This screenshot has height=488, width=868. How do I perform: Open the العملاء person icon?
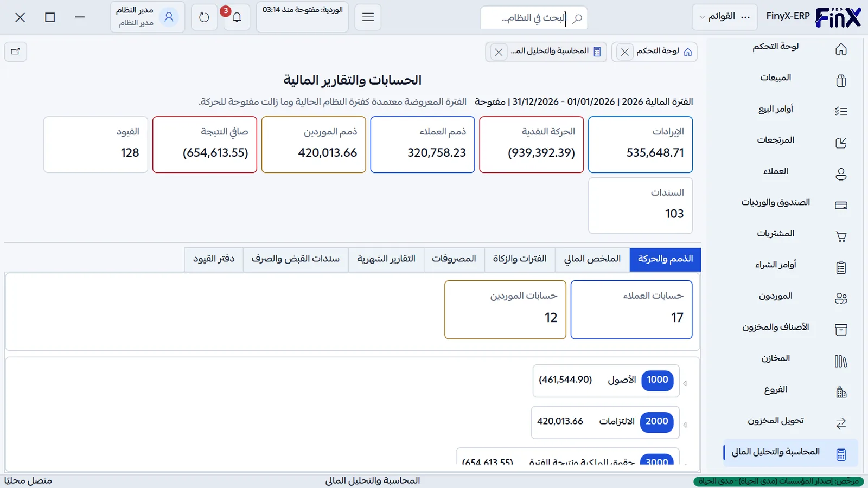pyautogui.click(x=841, y=174)
